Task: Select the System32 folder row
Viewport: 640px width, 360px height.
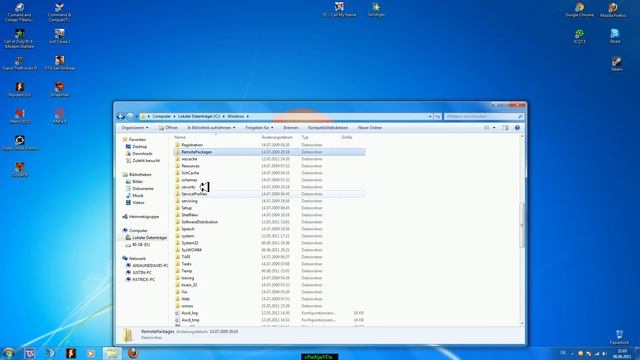Action: click(269, 243)
